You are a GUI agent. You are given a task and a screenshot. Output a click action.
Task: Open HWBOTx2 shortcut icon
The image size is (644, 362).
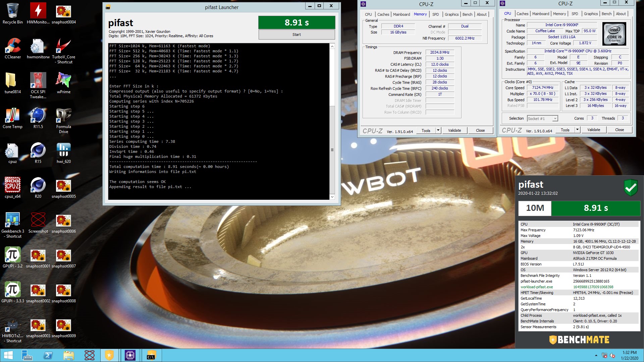[x=13, y=329]
